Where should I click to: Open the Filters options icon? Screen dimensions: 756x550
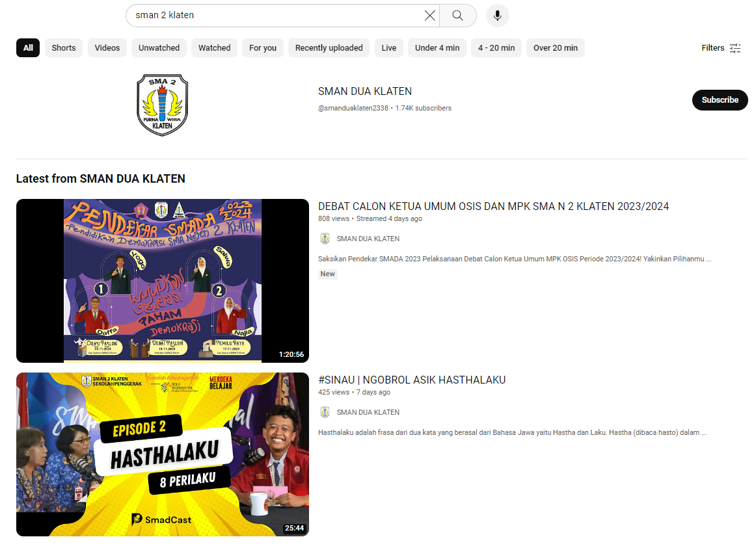pyautogui.click(x=735, y=48)
